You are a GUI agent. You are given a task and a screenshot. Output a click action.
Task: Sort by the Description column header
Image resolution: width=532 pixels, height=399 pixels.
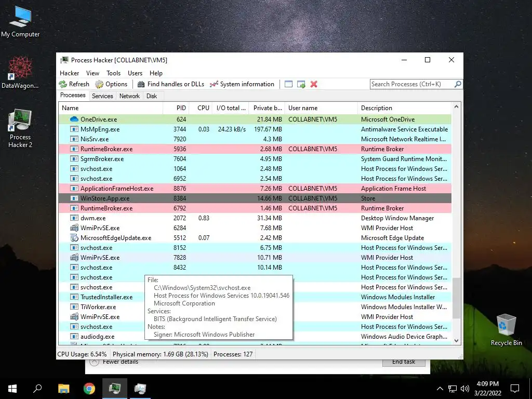point(404,108)
